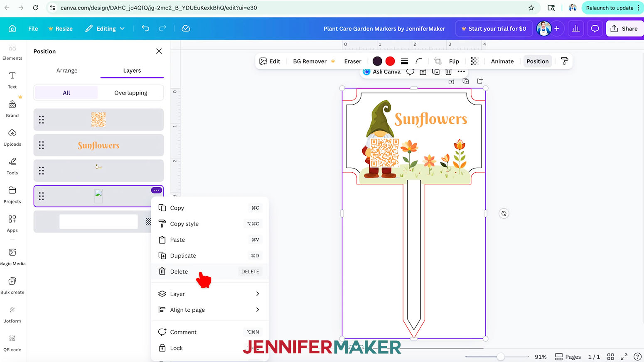Click rotate handle beside canvas
The width and height of the screenshot is (644, 362).
click(504, 213)
